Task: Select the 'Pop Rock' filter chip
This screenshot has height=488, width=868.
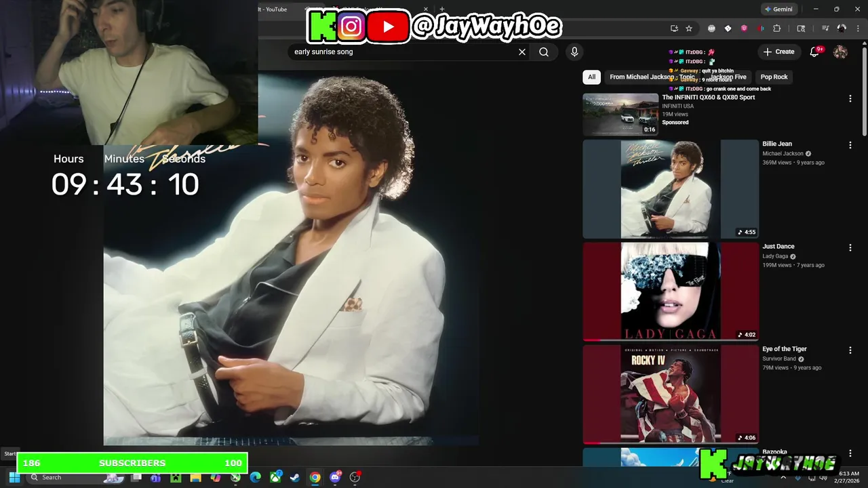Action: click(x=774, y=77)
